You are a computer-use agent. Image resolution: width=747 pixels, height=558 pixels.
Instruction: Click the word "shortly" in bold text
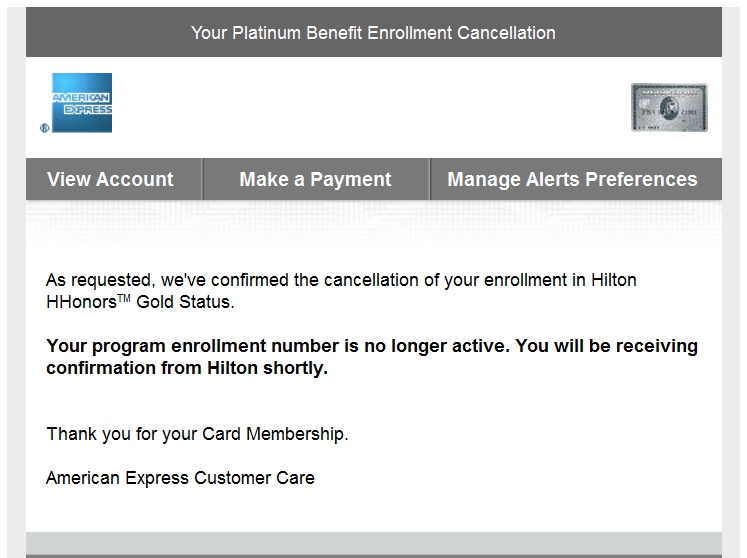[x=297, y=368]
